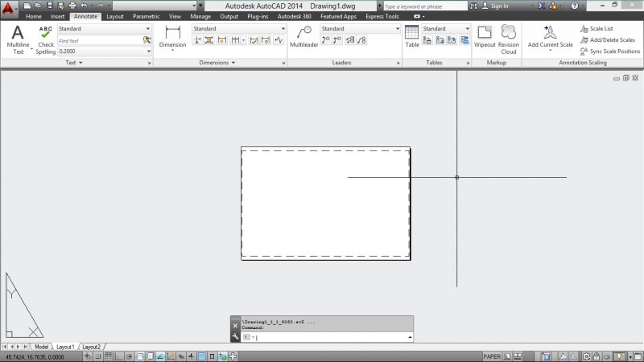Draw a Revision Cloud

tap(509, 37)
